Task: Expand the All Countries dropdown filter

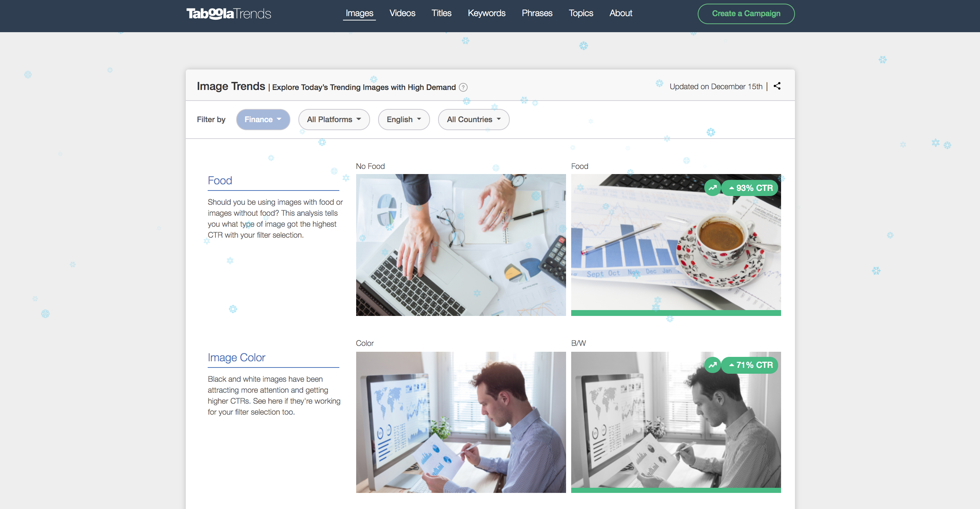Action: tap(474, 119)
